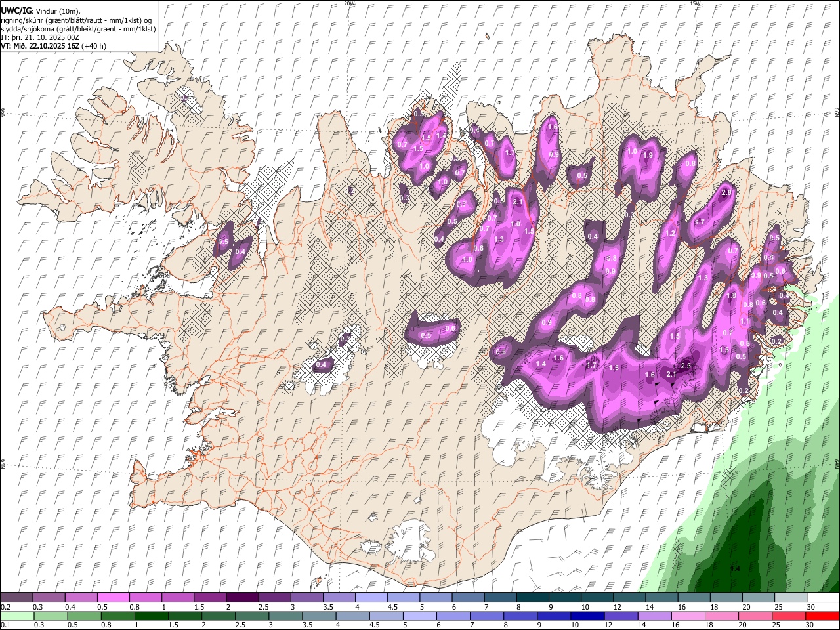The image size is (840, 630).
Task: Pick the dark teal swatch between 8 and 9
Action: (532, 598)
